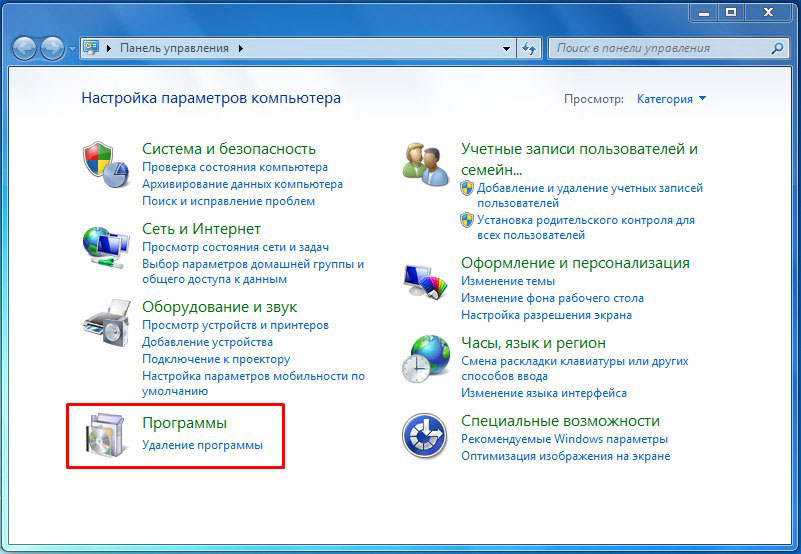The width and height of the screenshot is (801, 554).
Task: Expand the arrow before Панель управления breadcrumb
Action: pyautogui.click(x=109, y=49)
